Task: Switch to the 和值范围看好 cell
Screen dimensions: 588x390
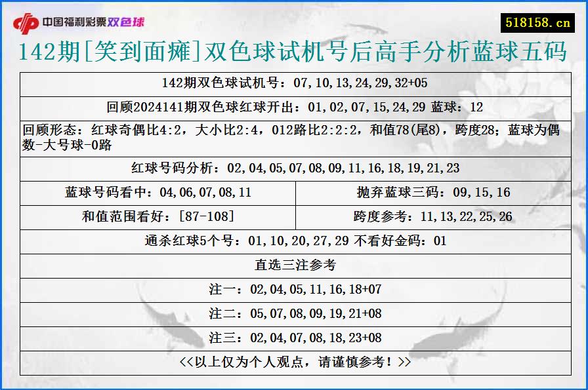Action: tap(158, 216)
